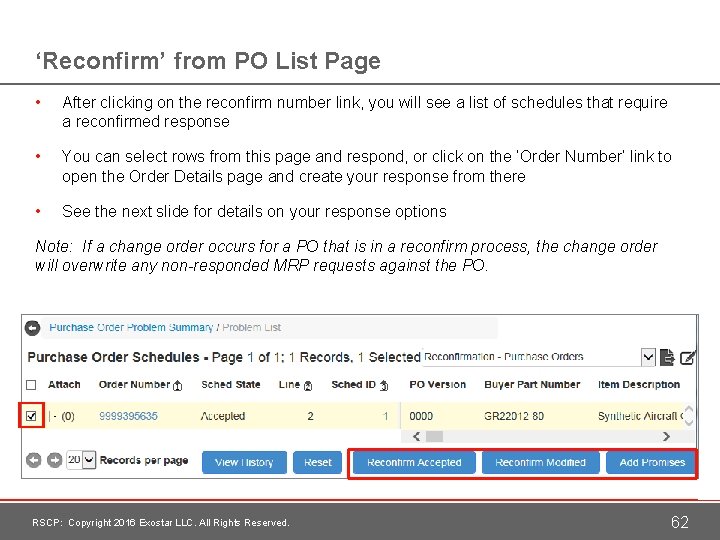Image resolution: width=720 pixels, height=540 pixels.
Task: Click the PO Version column header
Action: point(438,384)
